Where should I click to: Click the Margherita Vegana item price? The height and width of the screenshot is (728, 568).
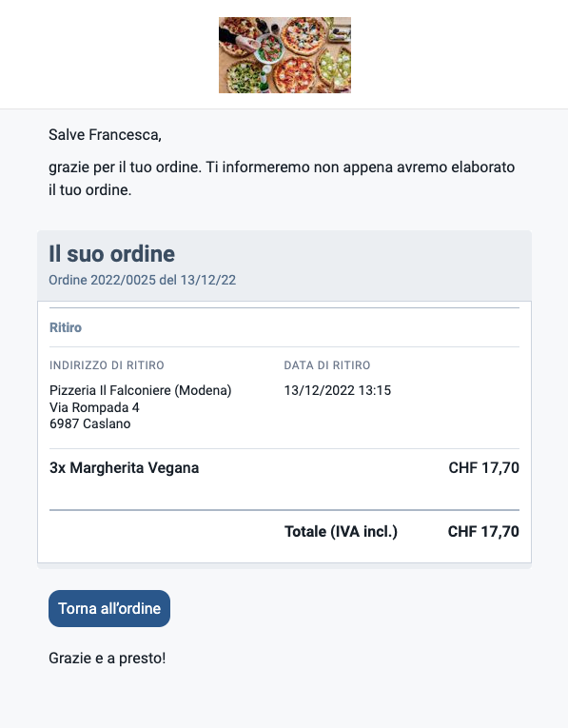pos(483,467)
